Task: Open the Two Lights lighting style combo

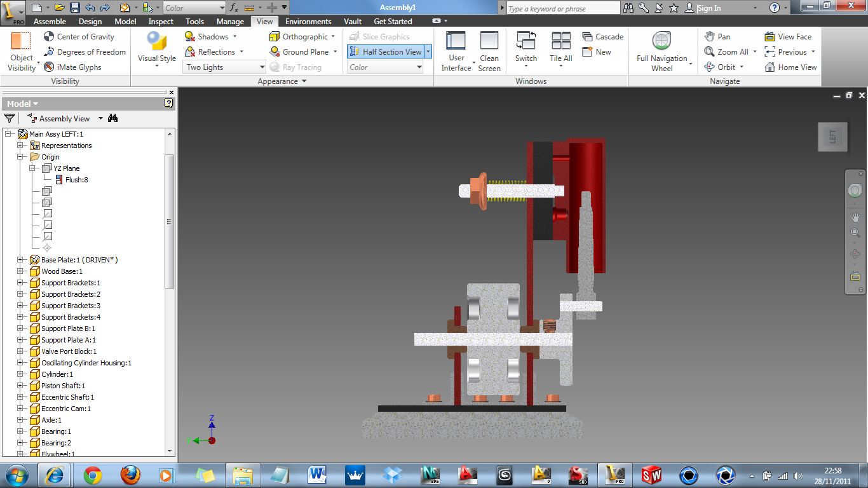Action: pos(225,67)
